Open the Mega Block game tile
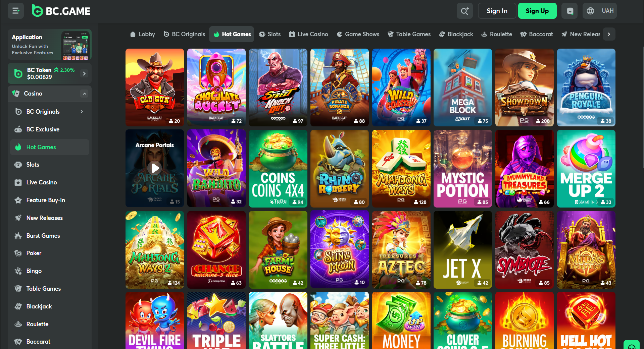Screen dimensions: 644x349 [463, 88]
